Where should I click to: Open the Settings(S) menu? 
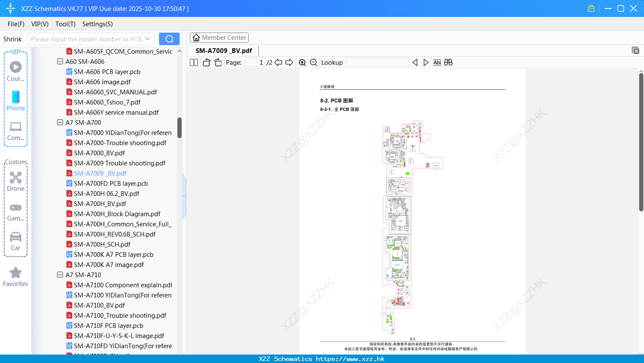(x=98, y=24)
